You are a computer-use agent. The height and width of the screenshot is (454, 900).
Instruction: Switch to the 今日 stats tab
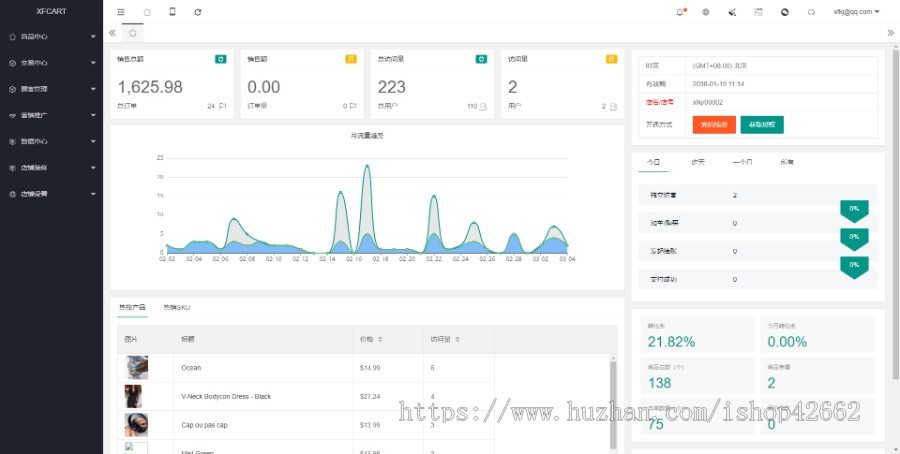653,162
